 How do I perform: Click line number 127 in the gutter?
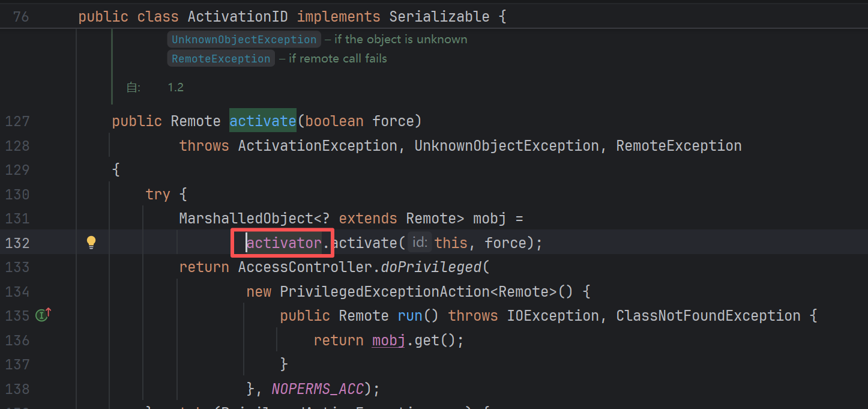point(17,121)
